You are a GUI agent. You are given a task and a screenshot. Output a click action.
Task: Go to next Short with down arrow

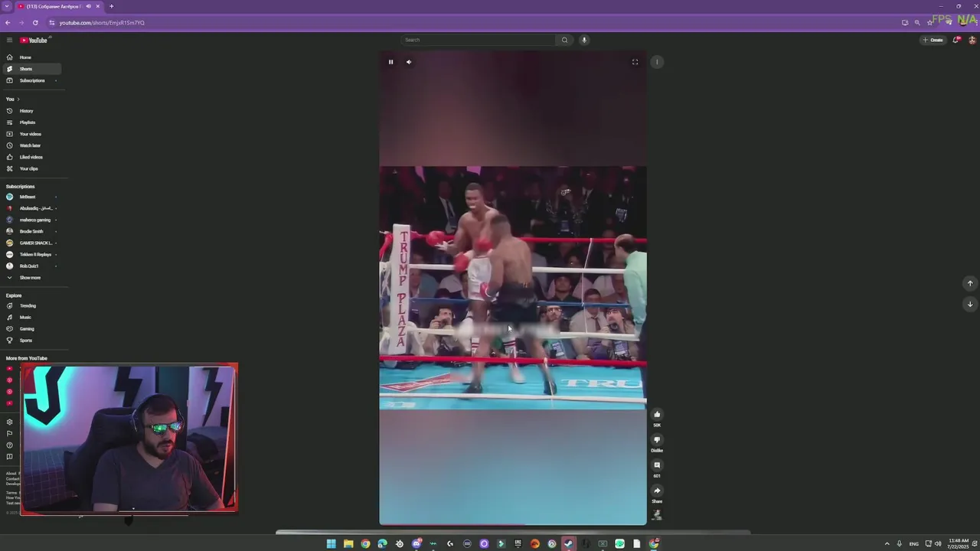970,304
